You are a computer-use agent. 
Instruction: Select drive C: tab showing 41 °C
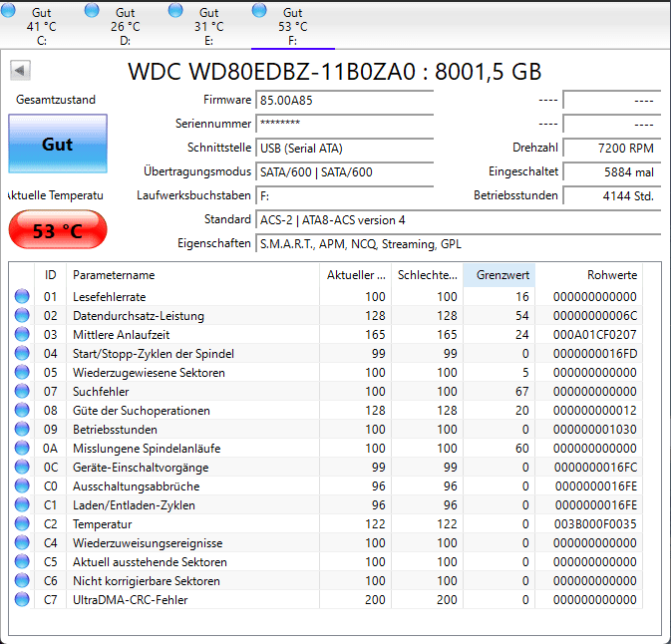point(41,25)
